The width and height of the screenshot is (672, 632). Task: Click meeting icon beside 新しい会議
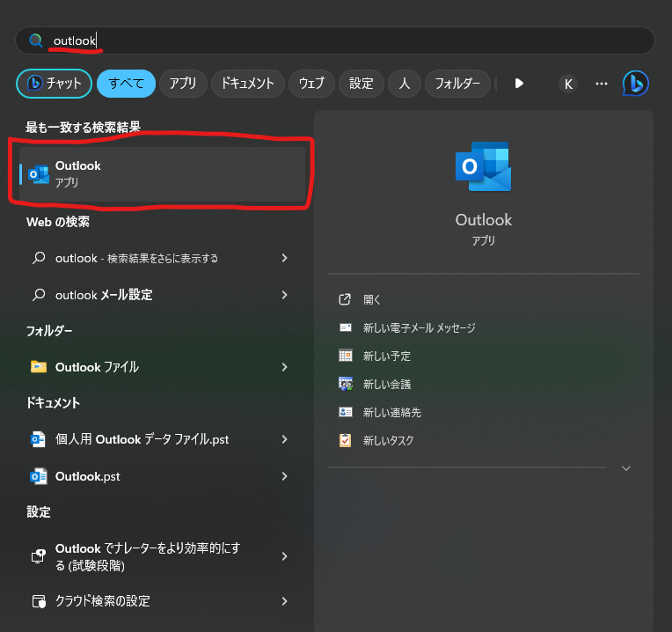pos(346,384)
